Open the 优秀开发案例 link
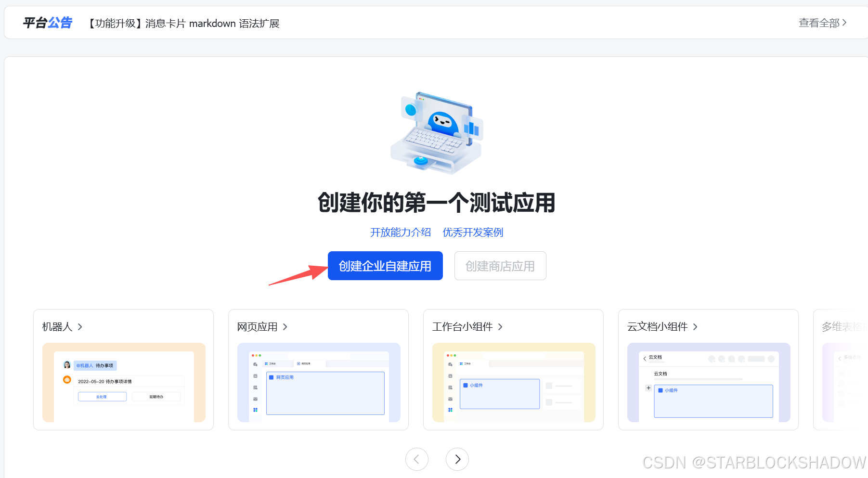868x478 pixels. pyautogui.click(x=473, y=232)
